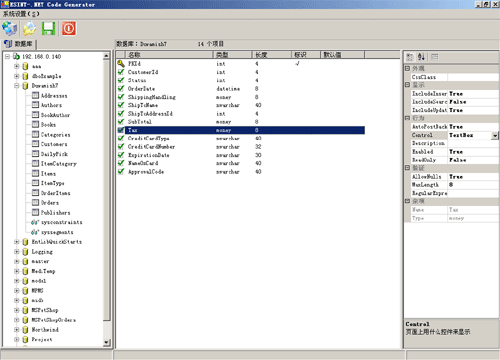Open the Control property dropdown arrow
Screen dimensions: 500x360
pos(495,135)
